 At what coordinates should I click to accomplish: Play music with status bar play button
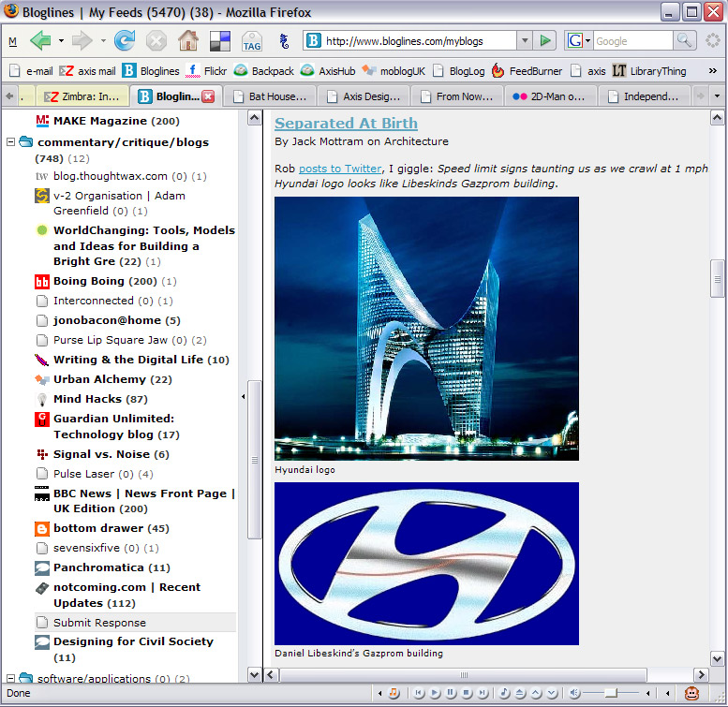coord(435,693)
